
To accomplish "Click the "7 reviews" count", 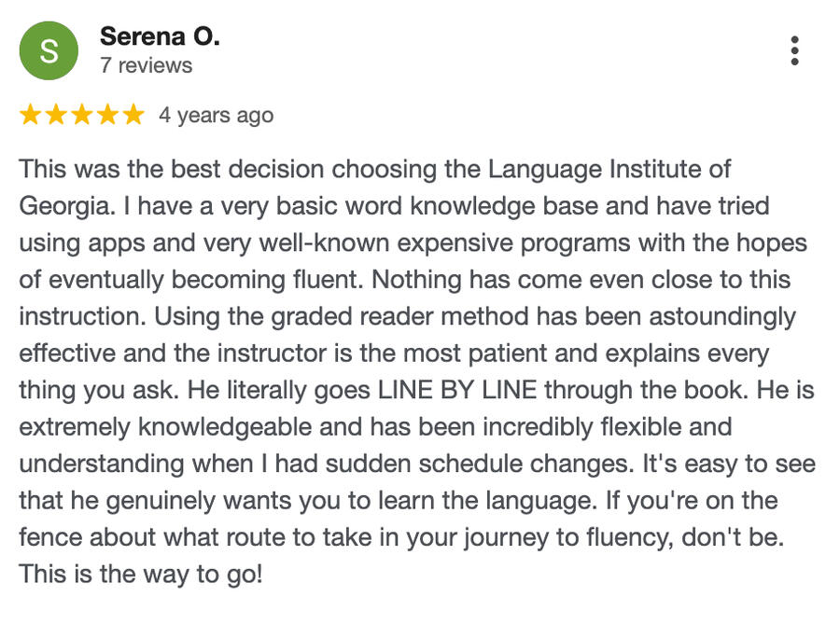I will [x=146, y=65].
